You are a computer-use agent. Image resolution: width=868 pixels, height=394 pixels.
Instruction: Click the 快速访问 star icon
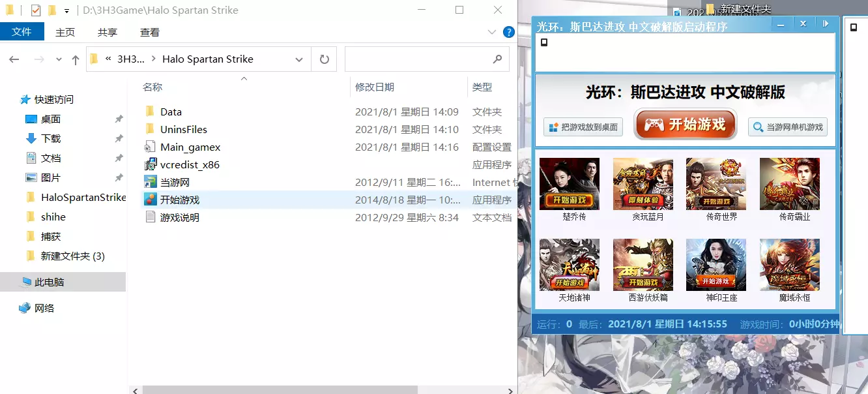pyautogui.click(x=25, y=99)
